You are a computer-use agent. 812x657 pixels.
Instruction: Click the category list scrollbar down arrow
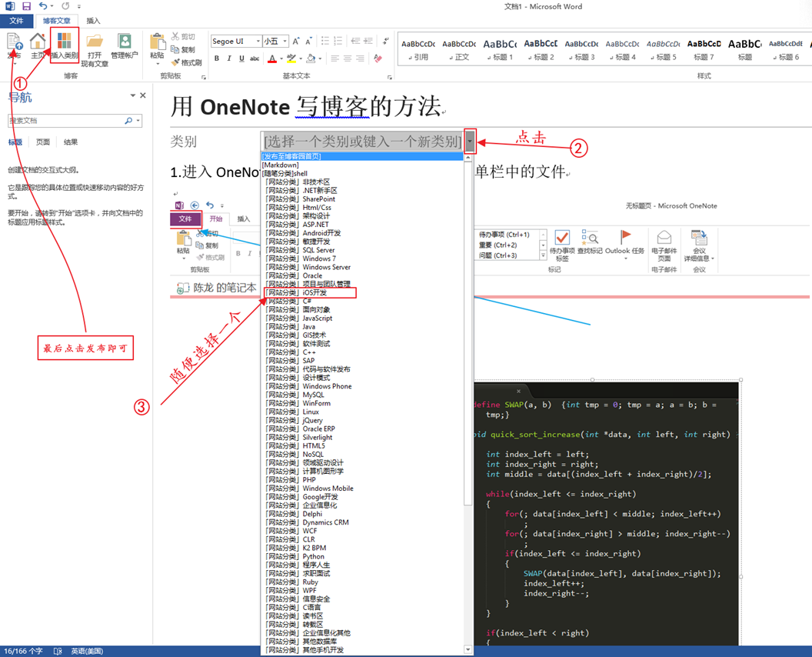468,649
